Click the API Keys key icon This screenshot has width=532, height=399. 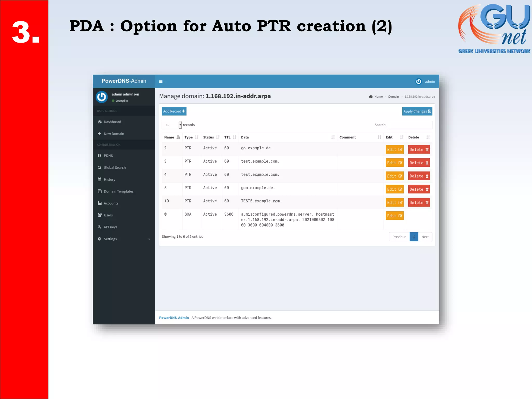point(99,227)
